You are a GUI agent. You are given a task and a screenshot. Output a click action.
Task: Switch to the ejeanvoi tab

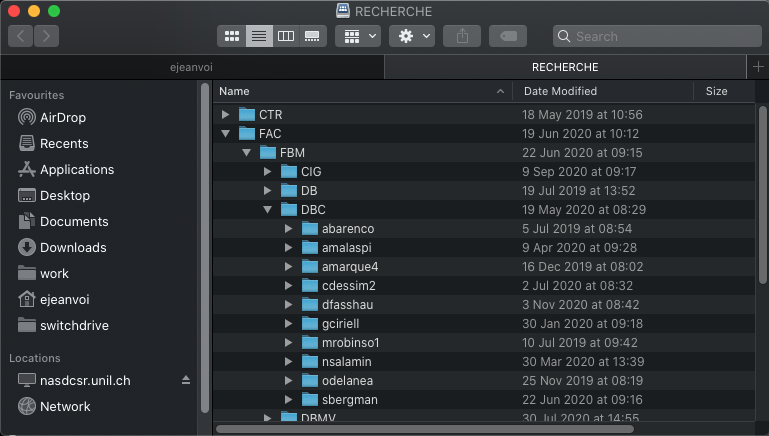click(x=192, y=67)
